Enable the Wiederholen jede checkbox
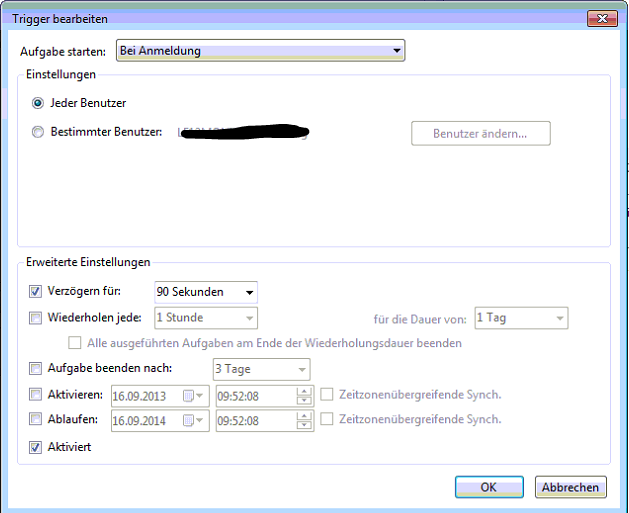The image size is (629, 513). point(37,318)
